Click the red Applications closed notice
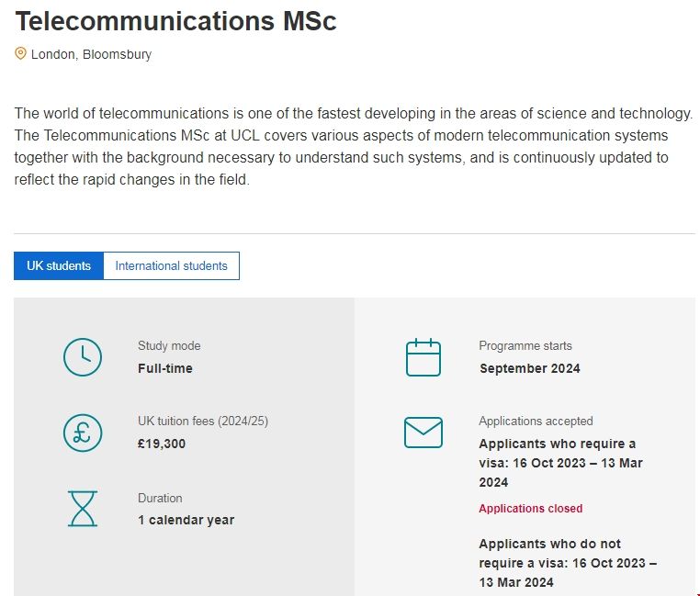Screen dimensions: 700x596 530,509
